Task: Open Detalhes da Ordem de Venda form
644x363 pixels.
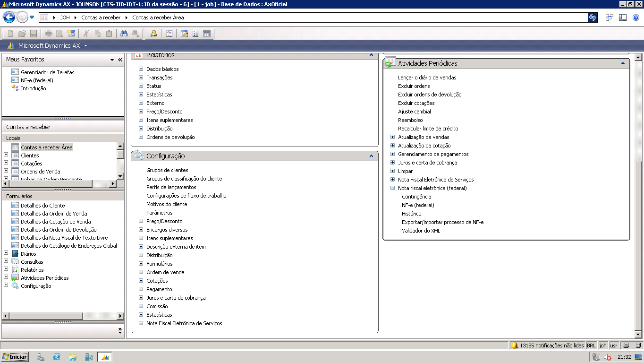Action: tap(54, 214)
